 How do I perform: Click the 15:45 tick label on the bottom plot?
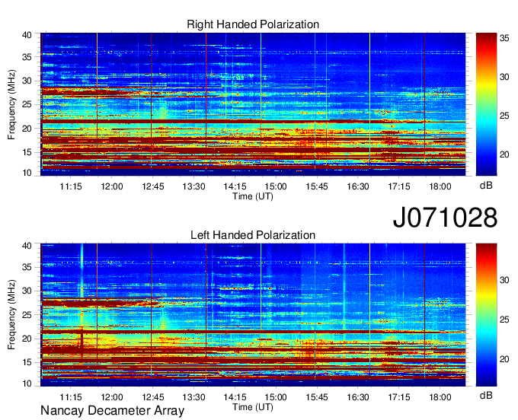[317, 397]
